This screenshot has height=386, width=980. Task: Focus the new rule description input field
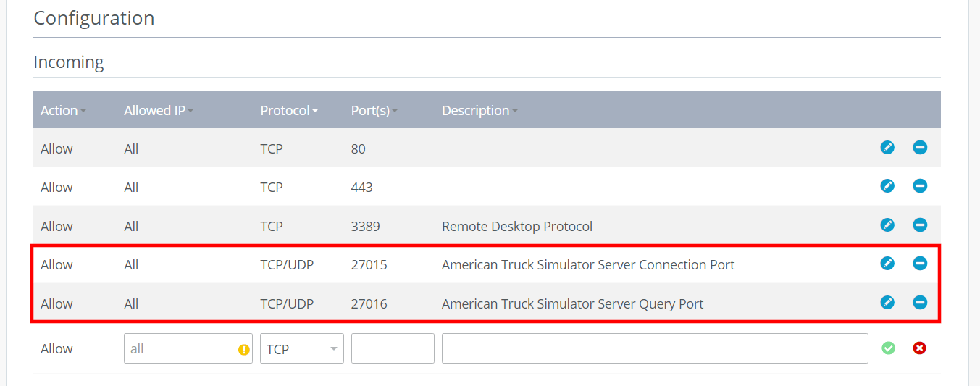click(x=655, y=348)
